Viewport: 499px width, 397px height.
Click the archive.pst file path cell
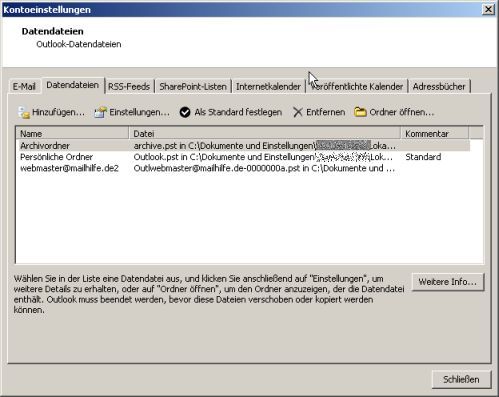click(x=265, y=146)
